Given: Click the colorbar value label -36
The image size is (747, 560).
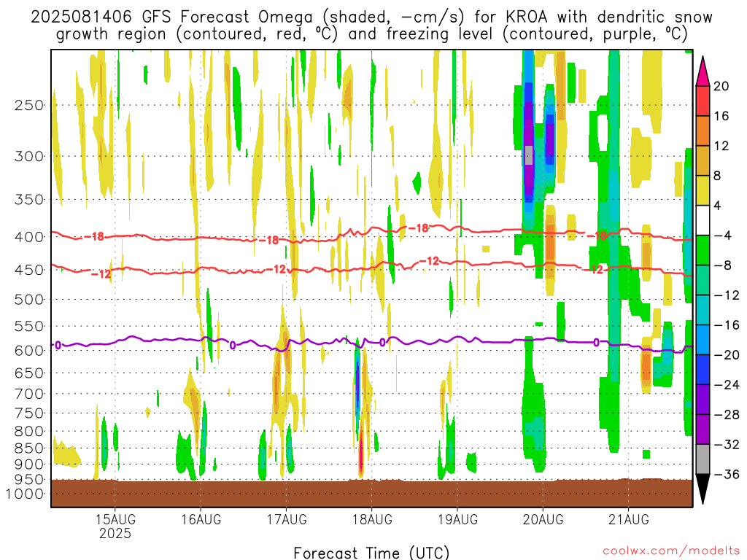Looking at the screenshot, I should (x=727, y=474).
